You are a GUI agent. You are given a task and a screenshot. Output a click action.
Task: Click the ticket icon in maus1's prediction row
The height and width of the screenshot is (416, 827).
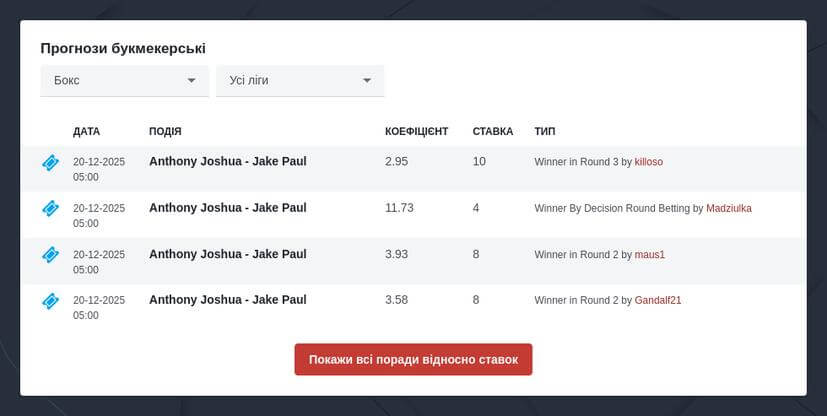[x=50, y=255]
